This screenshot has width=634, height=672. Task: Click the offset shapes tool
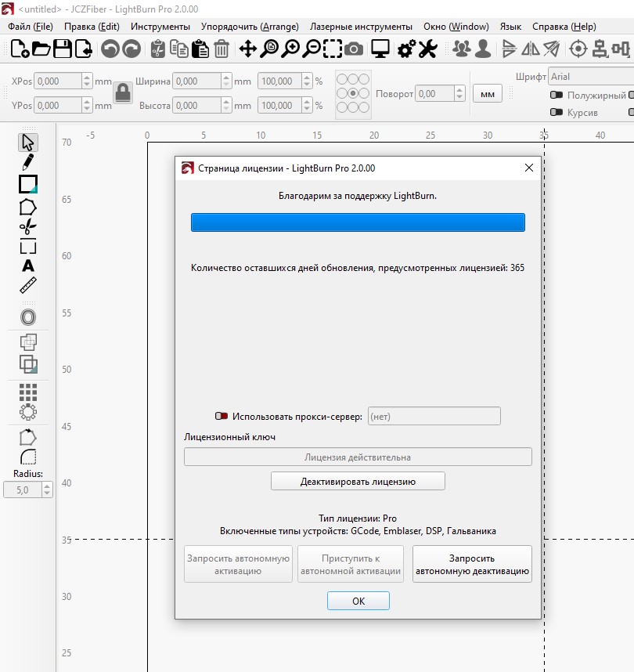(27, 317)
